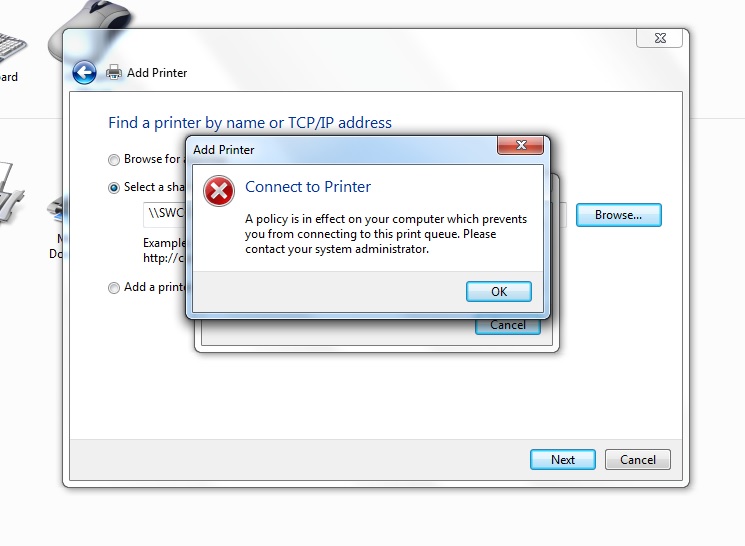Go back using the blue arrow button
The image size is (745, 546).
pyautogui.click(x=85, y=73)
